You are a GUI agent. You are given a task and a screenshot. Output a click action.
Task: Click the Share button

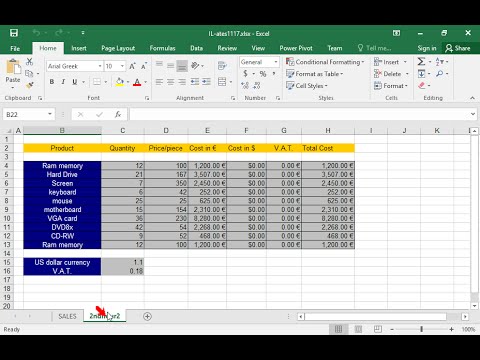point(458,48)
